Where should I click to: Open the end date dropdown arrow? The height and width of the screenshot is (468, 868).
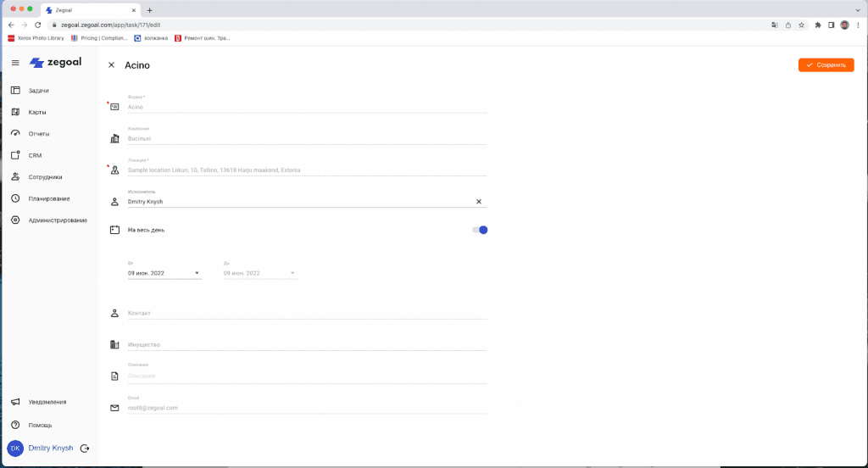coord(292,273)
